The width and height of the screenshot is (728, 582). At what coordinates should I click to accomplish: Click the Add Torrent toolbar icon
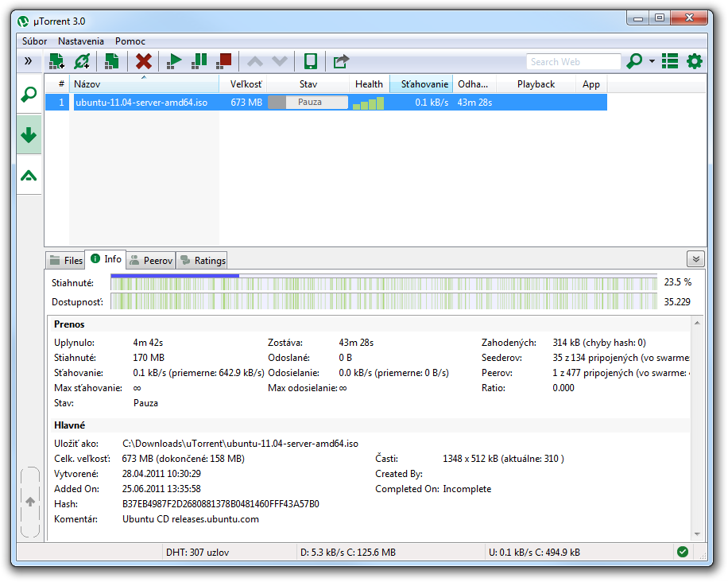[x=56, y=61]
